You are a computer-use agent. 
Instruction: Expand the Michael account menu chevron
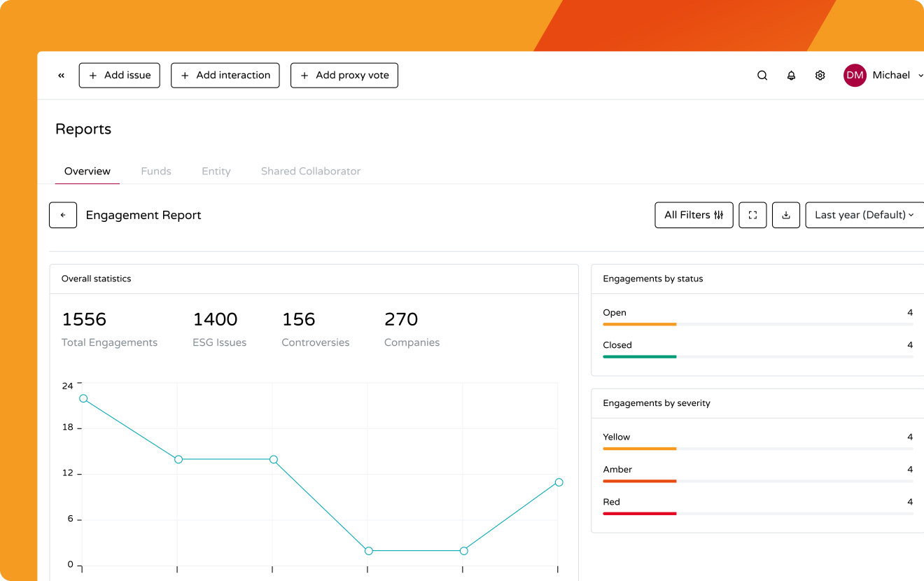(920, 76)
